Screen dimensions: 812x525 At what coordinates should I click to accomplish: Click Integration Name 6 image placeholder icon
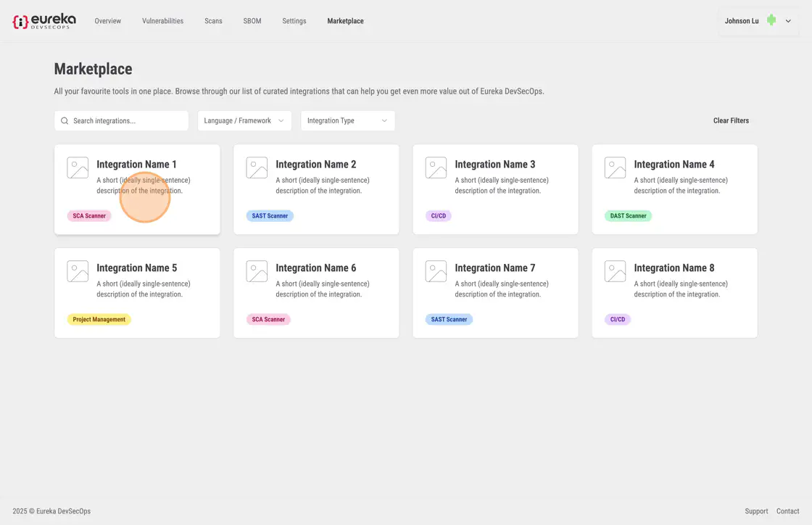pos(257,271)
